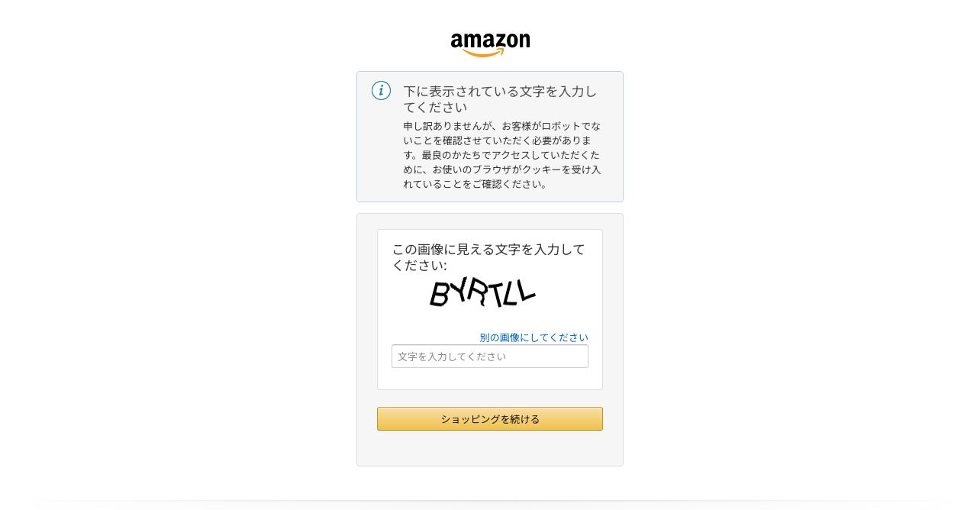
Task: Click the Amazon logo at top
Action: pyautogui.click(x=490, y=44)
